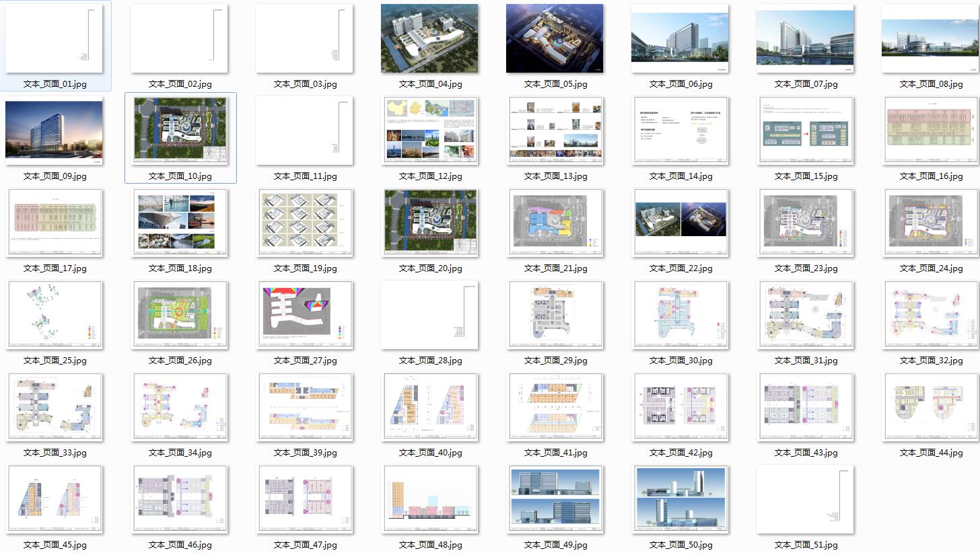Viewport: 980px width, 553px height.
Task: Click the file name 文本_页面_13.jpg
Action: tap(556, 176)
